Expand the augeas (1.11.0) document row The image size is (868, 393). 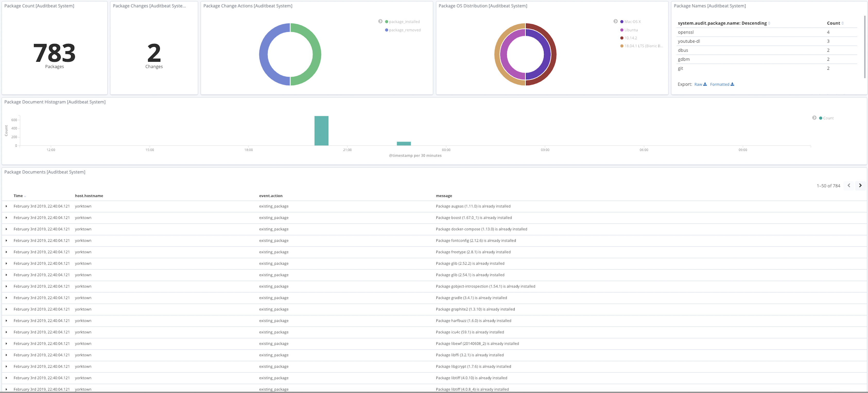(x=6, y=206)
